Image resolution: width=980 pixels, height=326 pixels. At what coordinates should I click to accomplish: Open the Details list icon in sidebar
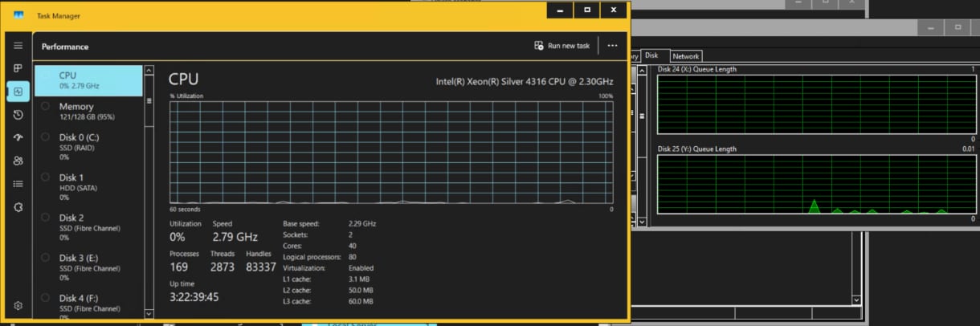(x=18, y=184)
